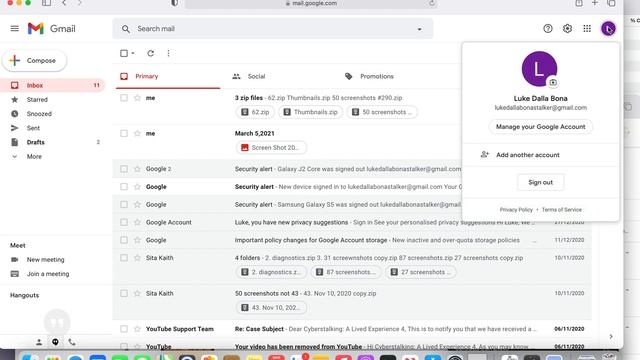The width and height of the screenshot is (640, 360).
Task: Toggle the select all checkbox
Action: coord(124,53)
